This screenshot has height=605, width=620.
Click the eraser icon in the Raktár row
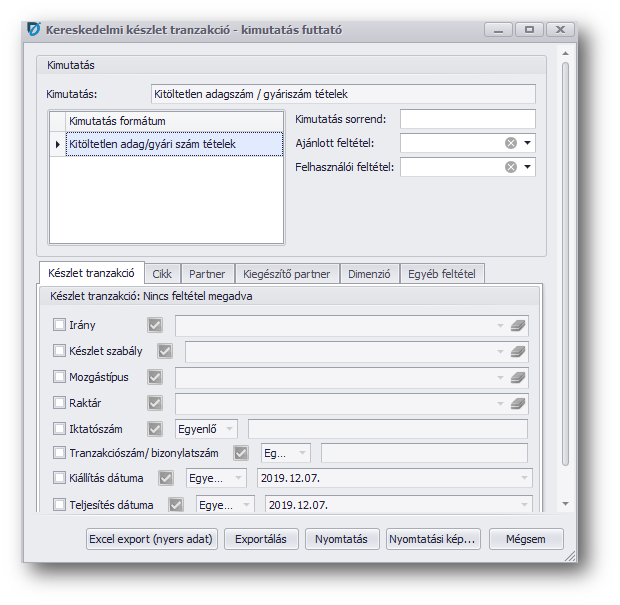517,403
